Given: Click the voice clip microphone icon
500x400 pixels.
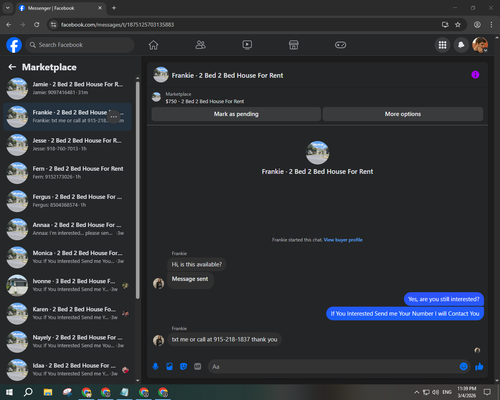Looking at the screenshot, I should click(155, 367).
